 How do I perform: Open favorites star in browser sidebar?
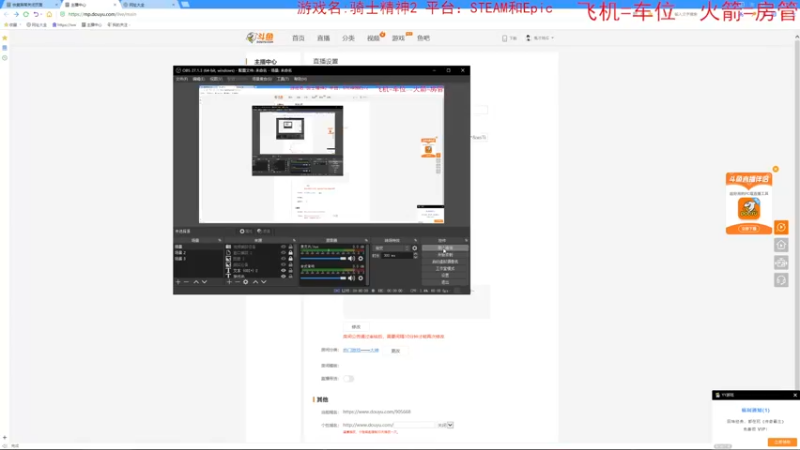click(x=5, y=38)
